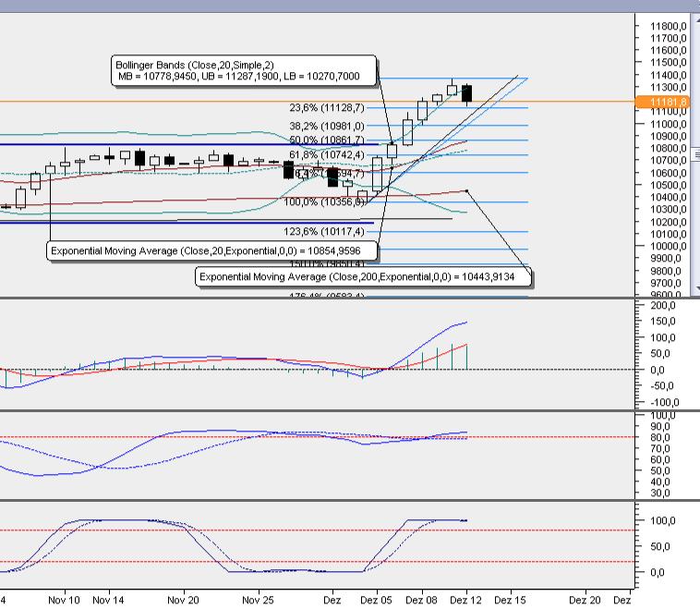Click the 11800,0 price axis label
Screen dimensions: 700x609
pos(668,27)
